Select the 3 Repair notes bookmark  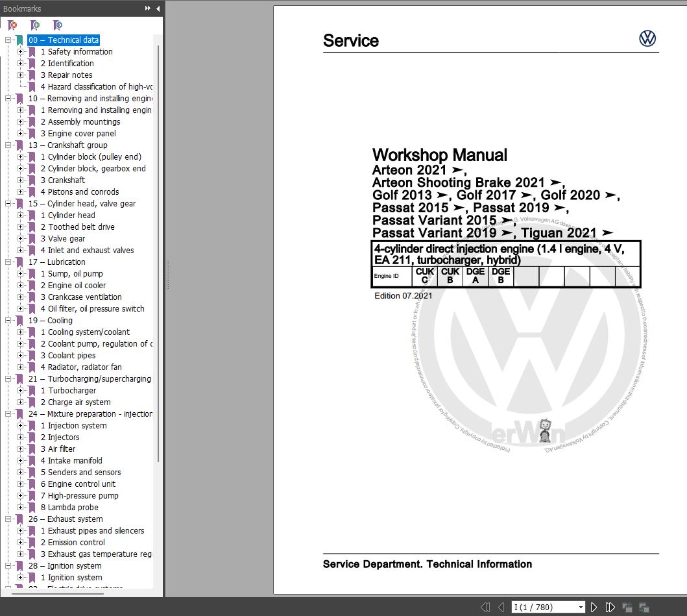66,75
